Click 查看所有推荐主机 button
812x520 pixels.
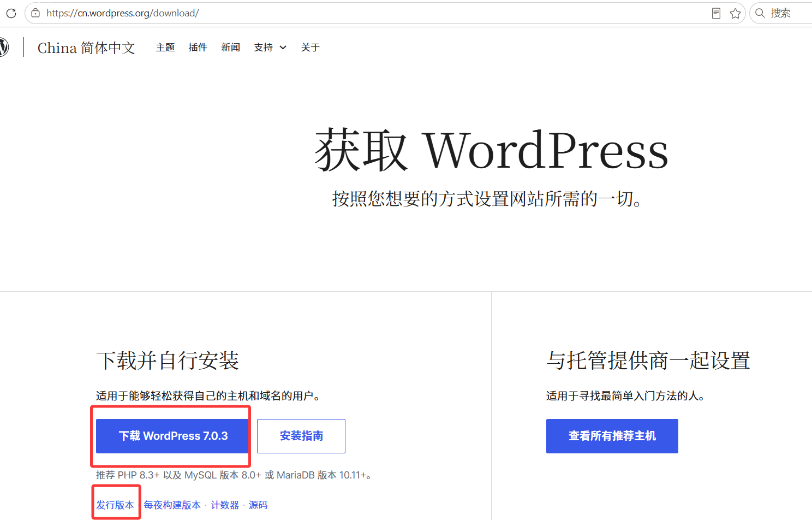[612, 436]
